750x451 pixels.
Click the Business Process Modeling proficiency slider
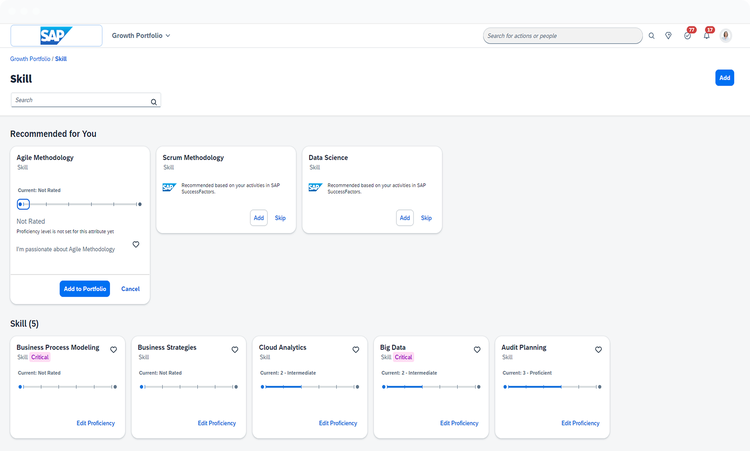[x=67, y=387]
